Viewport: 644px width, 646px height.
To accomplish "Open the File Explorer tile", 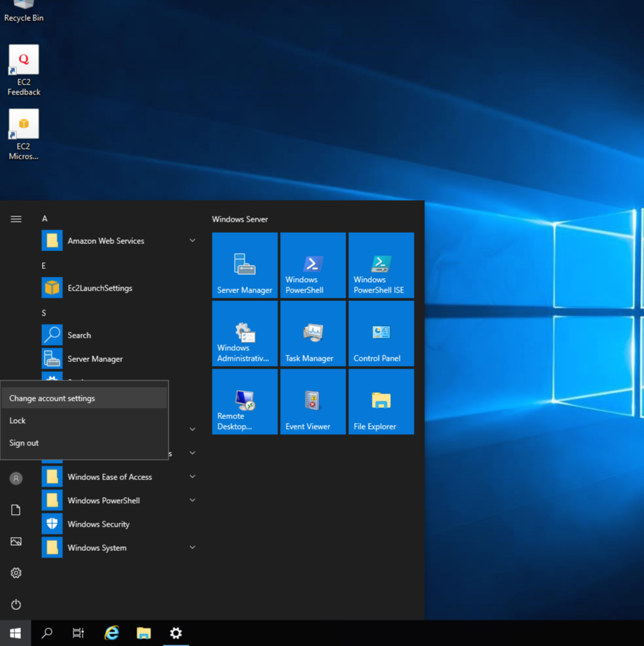I will (x=381, y=401).
